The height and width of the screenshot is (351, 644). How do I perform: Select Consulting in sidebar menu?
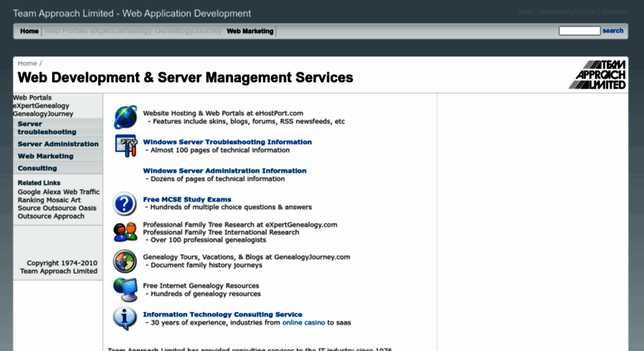click(x=58, y=168)
